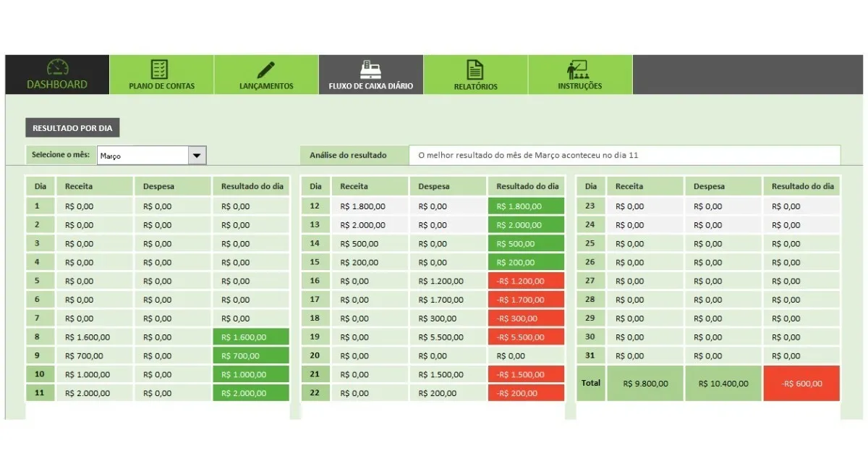This screenshot has width=868, height=472.
Task: Click the Lançamentos pencil icon
Action: 266,70
